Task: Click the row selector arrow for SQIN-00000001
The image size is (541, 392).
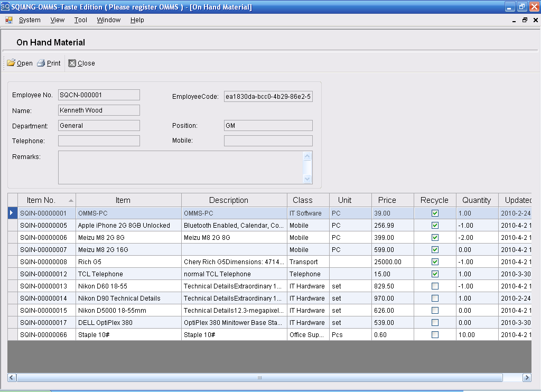Action: click(11, 212)
